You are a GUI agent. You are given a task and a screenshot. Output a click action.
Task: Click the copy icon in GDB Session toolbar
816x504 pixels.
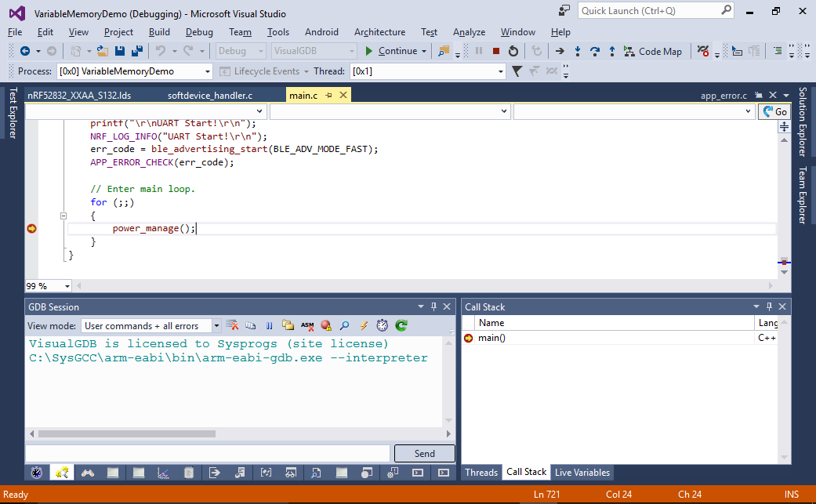pos(250,325)
